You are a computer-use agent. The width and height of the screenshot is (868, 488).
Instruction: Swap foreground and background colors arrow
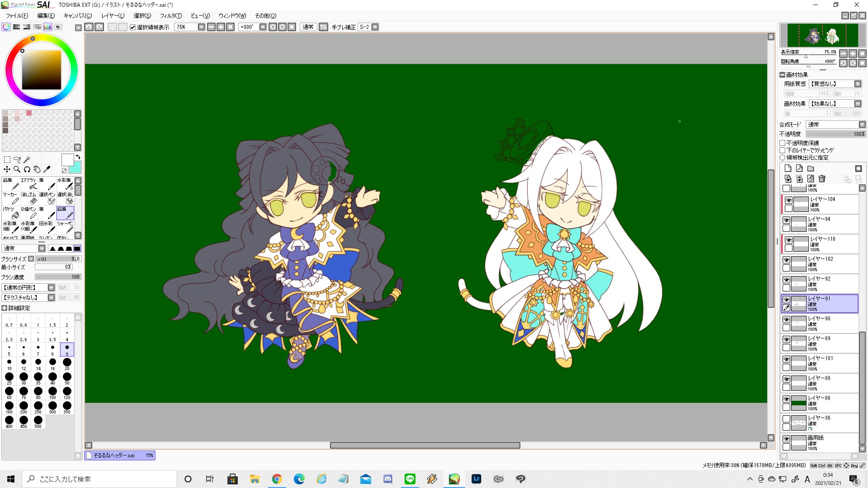(x=78, y=157)
